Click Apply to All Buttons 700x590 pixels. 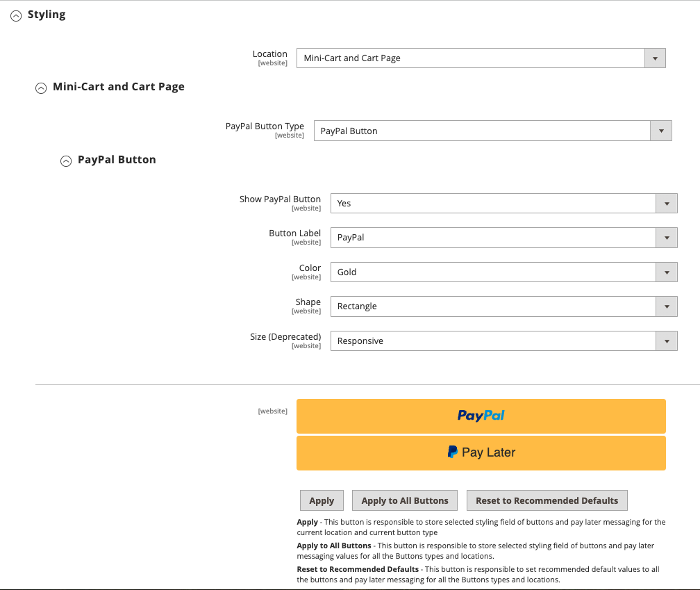coord(404,500)
